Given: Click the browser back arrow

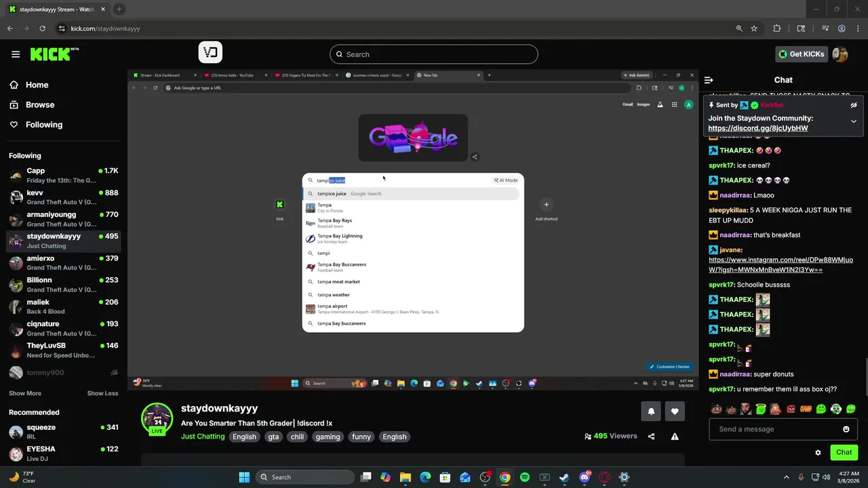Looking at the screenshot, I should pos(10,28).
